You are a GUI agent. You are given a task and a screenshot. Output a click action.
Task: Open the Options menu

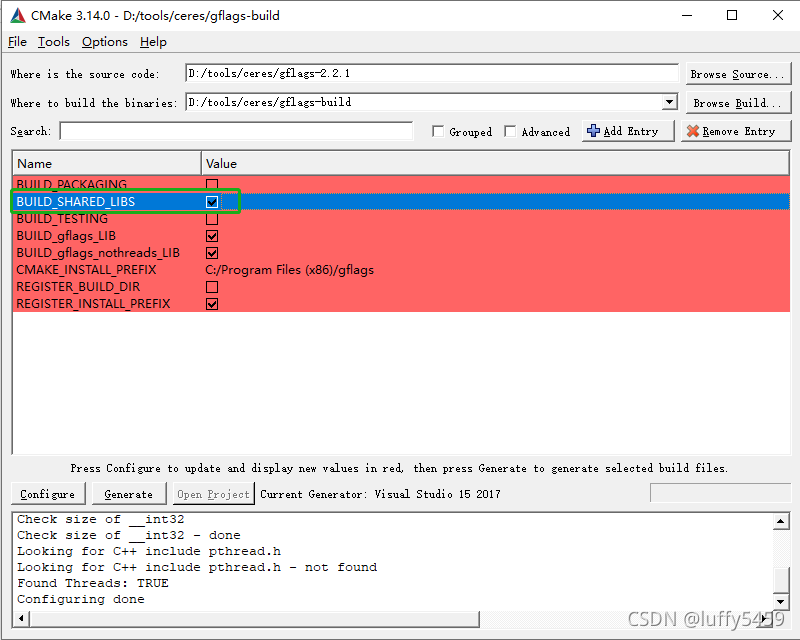click(105, 42)
